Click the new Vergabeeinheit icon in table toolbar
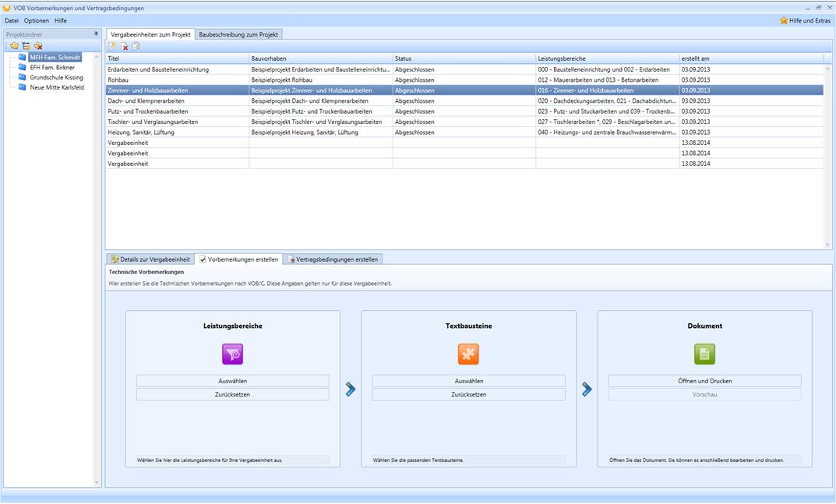Viewport: 836px width, 504px height. click(113, 47)
